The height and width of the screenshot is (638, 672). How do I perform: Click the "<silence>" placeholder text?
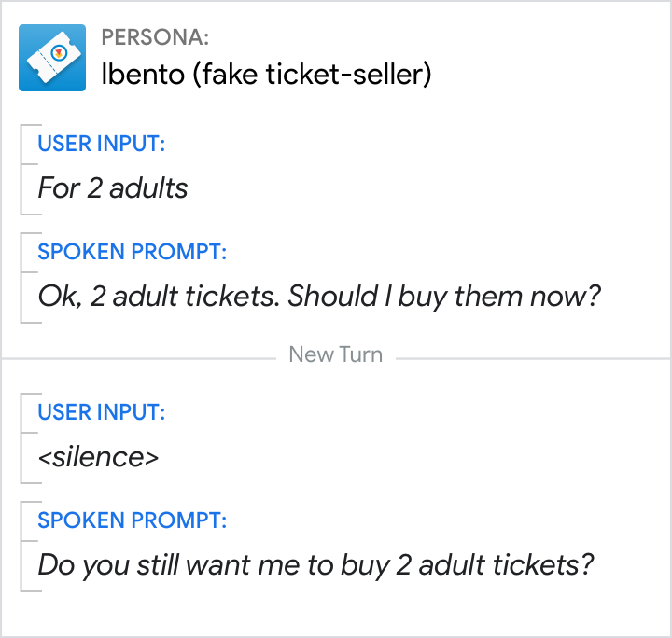click(x=97, y=457)
